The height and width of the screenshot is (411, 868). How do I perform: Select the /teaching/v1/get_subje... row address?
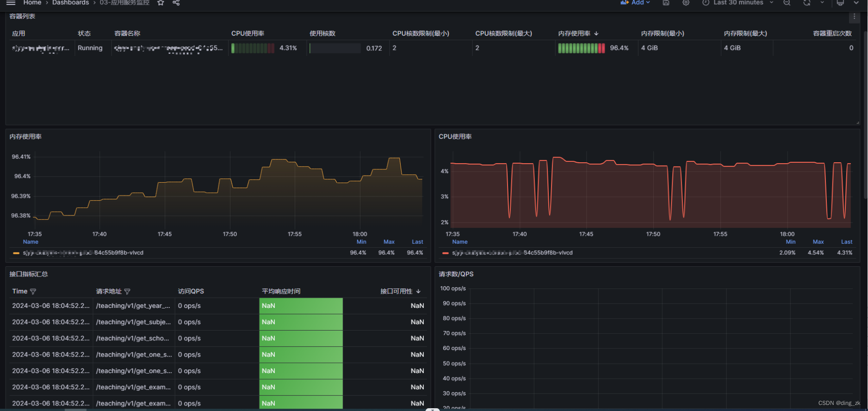click(x=133, y=322)
